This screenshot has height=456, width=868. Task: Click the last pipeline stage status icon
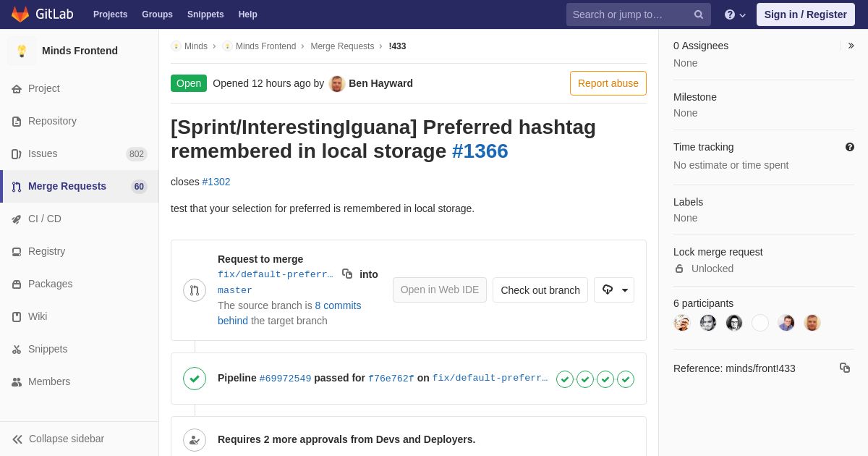626,379
